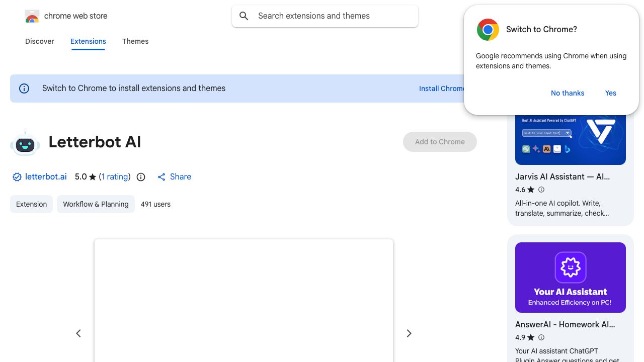The width and height of the screenshot is (644, 362).
Task: Dismiss popup with No thanks
Action: [568, 93]
